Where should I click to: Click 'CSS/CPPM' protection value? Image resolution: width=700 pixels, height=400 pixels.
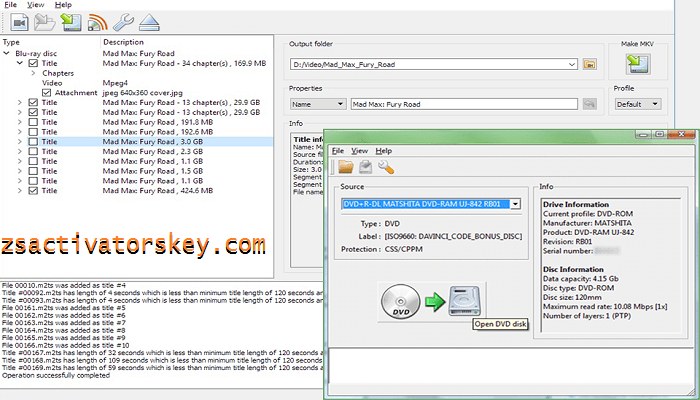coord(404,249)
